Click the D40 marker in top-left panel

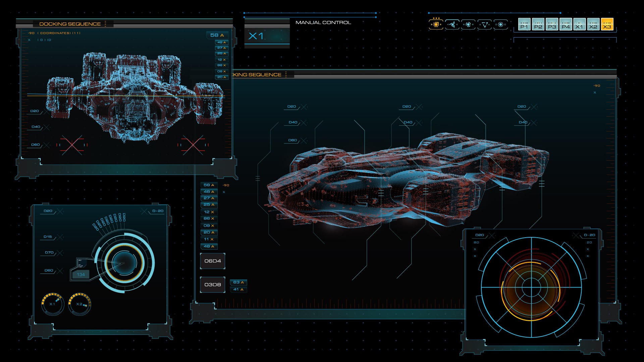(36, 127)
